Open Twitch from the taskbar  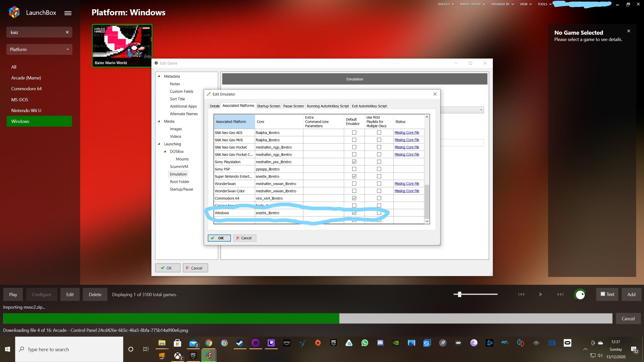pyautogui.click(x=271, y=343)
